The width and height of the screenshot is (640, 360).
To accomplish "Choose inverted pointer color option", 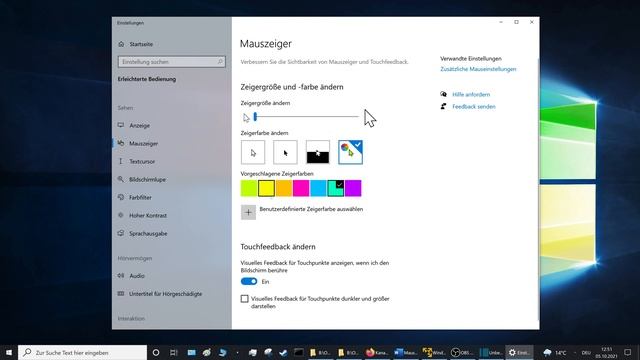I will click(318, 152).
